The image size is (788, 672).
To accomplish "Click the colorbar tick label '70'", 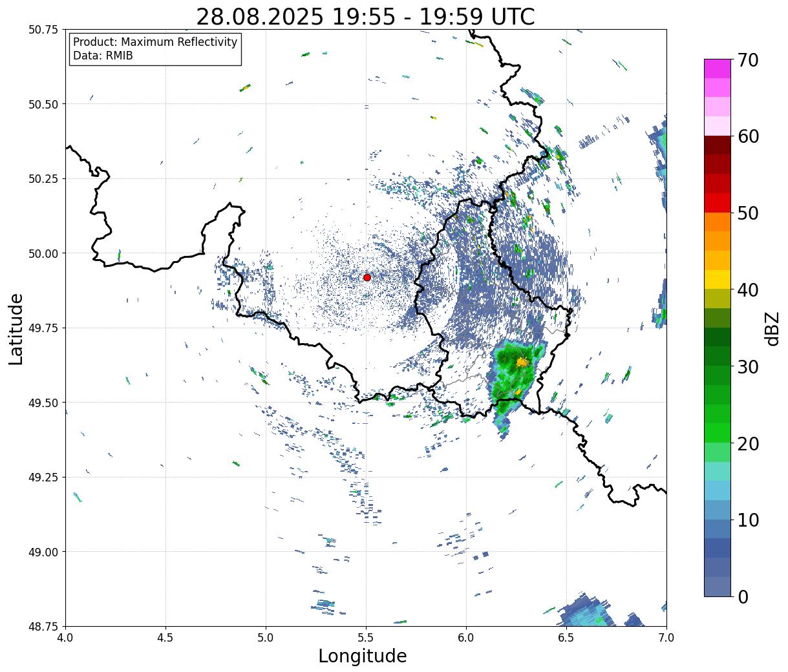I will [747, 59].
